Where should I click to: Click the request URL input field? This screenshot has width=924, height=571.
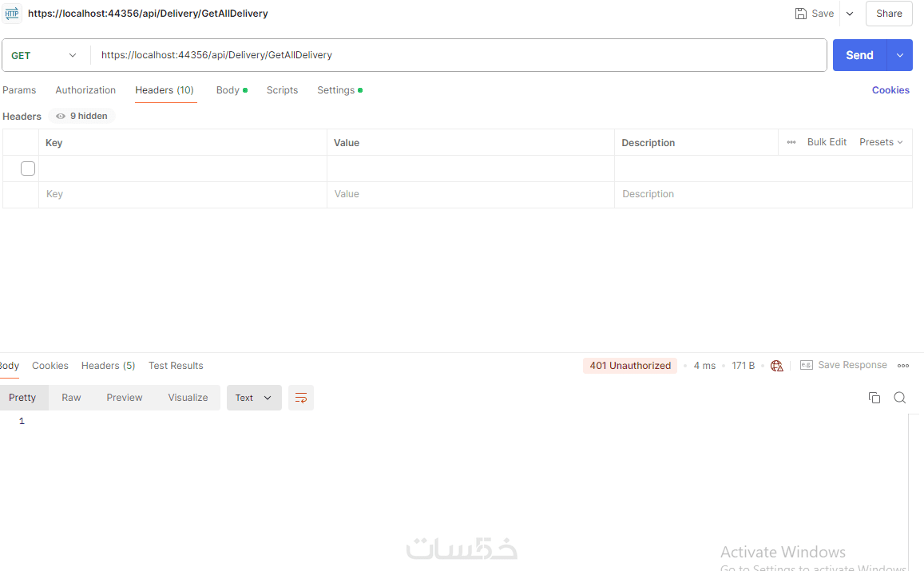click(459, 55)
